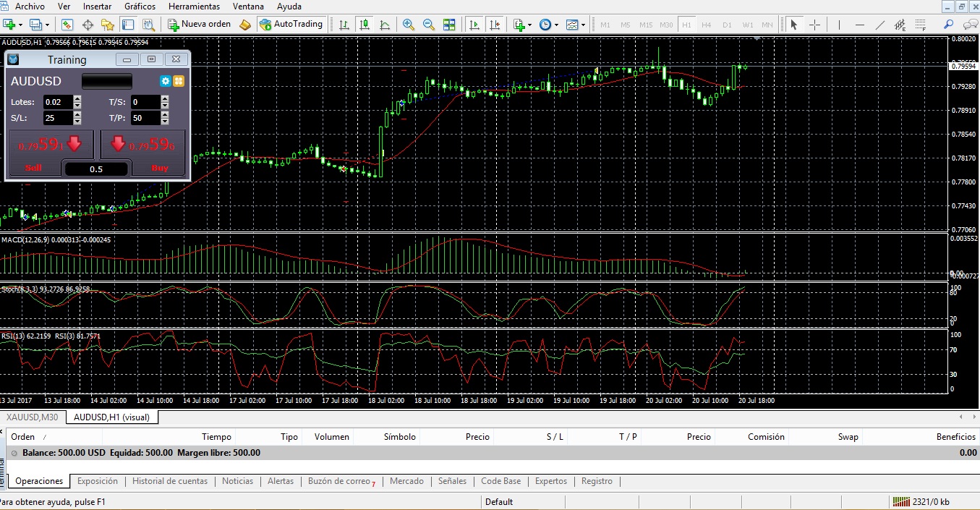The width and height of the screenshot is (980, 510).
Task: Open the settings gear in the Training panel
Action: (165, 81)
